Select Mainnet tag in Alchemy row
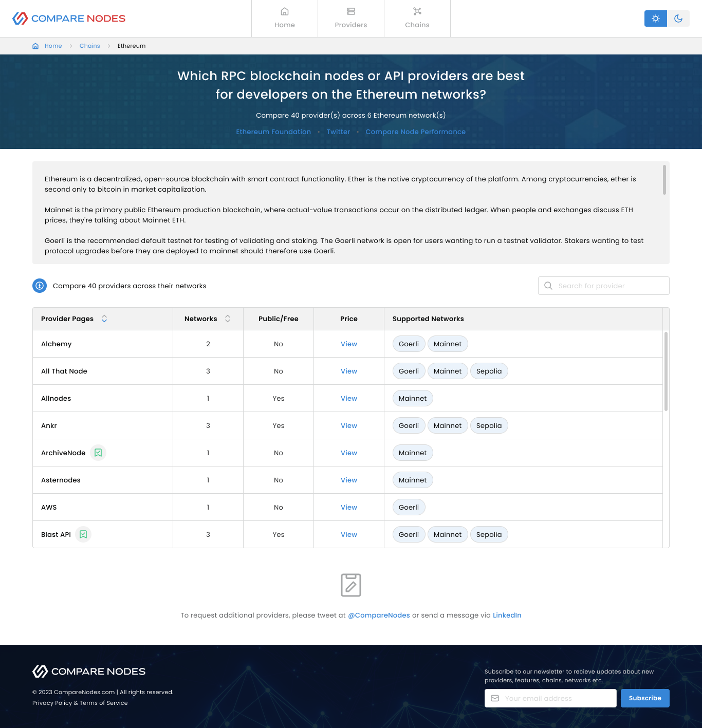The height and width of the screenshot is (728, 702). [448, 344]
